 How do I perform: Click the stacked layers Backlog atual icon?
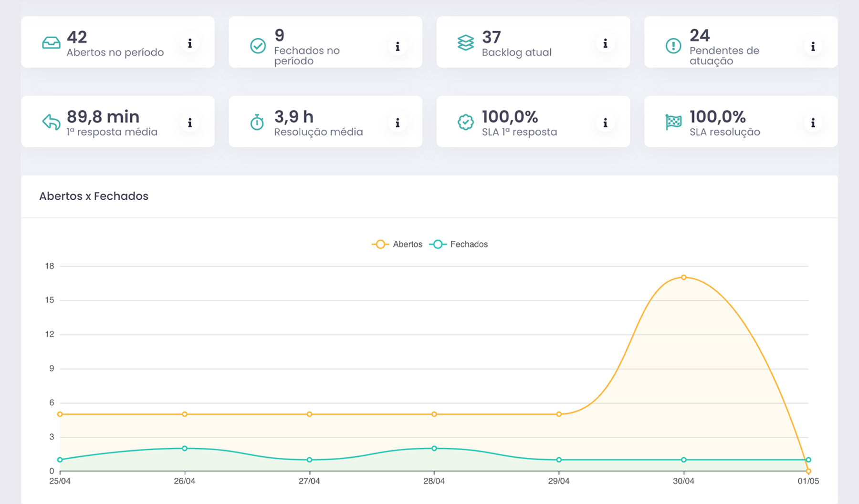coord(466,43)
